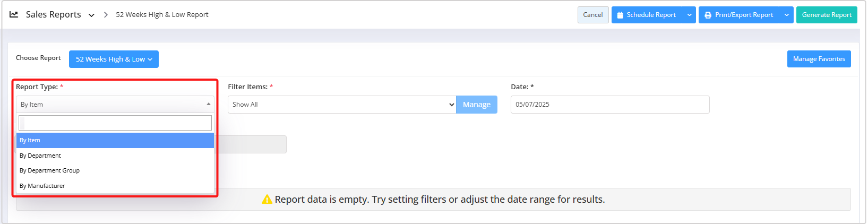
Task: Click the Cancel button
Action: [592, 15]
